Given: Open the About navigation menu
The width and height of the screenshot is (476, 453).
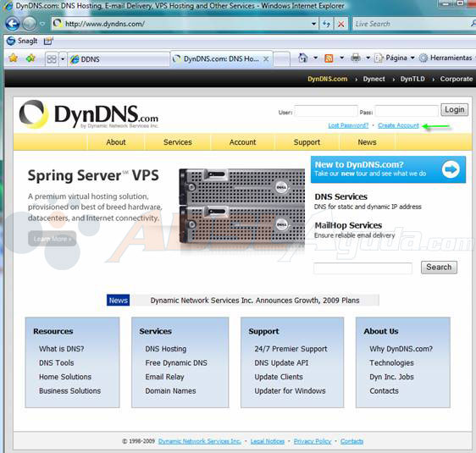Looking at the screenshot, I should [x=116, y=142].
